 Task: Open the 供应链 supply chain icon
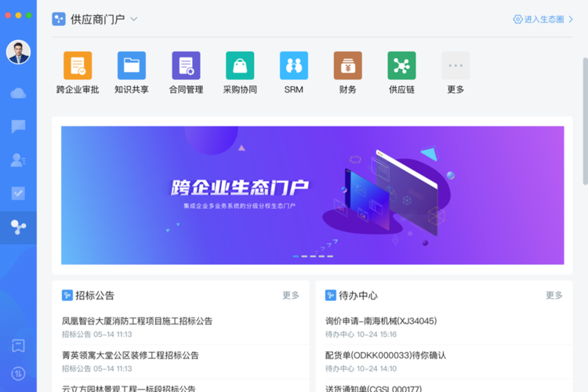click(x=401, y=66)
